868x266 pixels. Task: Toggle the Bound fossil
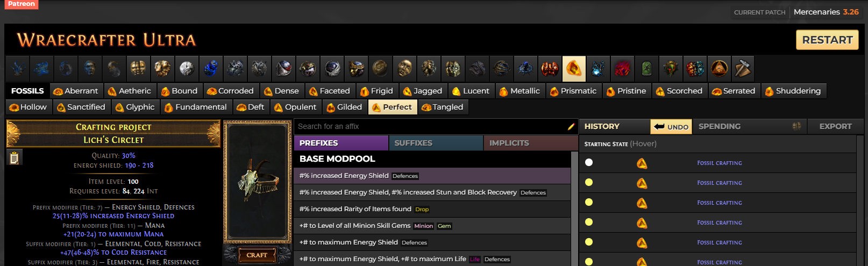(179, 91)
